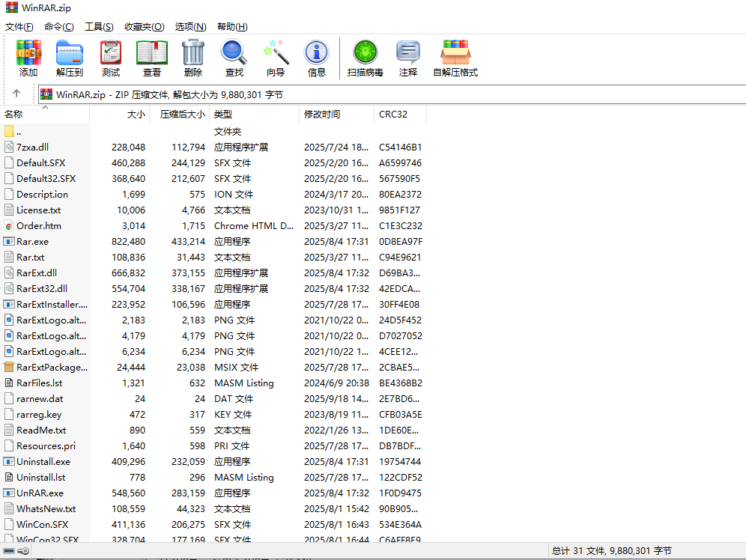
Task: Click the 822,480 size cell
Action: (129, 242)
